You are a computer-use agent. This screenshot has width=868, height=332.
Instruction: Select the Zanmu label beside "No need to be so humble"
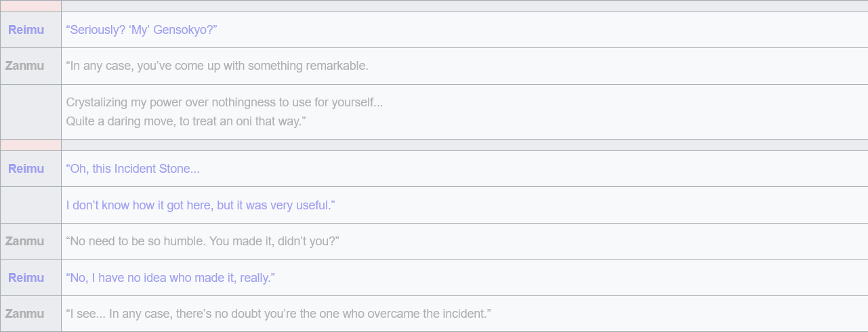click(x=25, y=241)
